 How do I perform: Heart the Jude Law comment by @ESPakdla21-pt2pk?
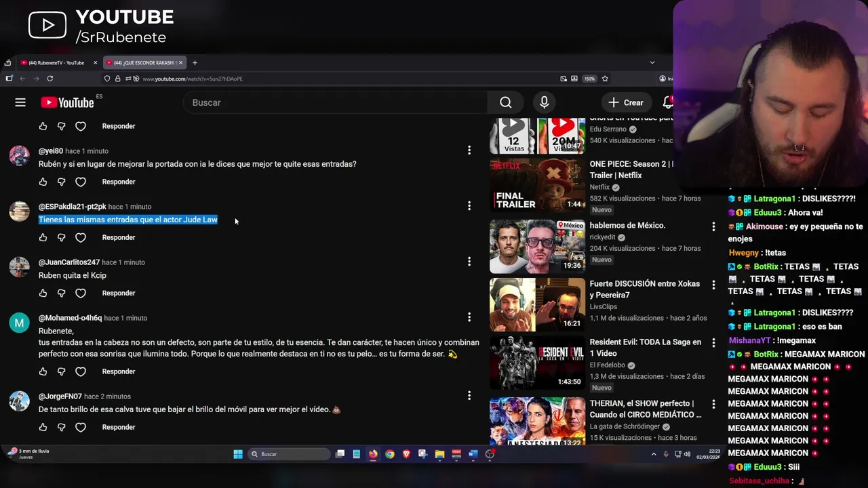pyautogui.click(x=81, y=237)
